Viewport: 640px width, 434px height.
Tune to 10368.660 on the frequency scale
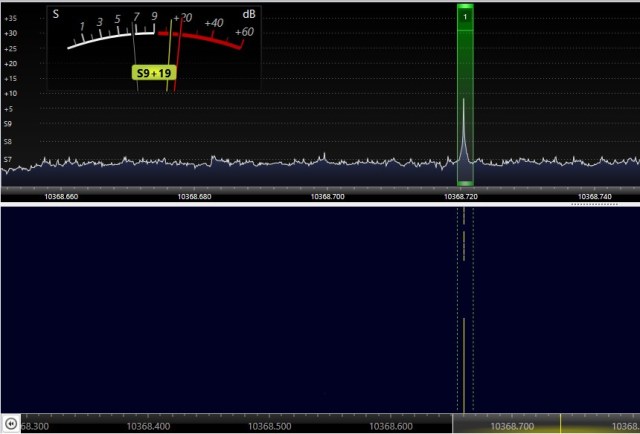pyautogui.click(x=61, y=197)
